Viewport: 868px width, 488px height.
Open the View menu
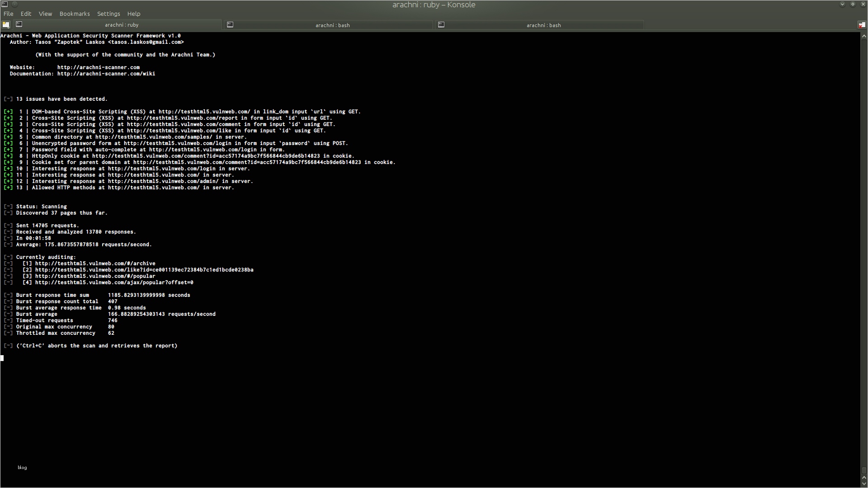tap(45, 14)
